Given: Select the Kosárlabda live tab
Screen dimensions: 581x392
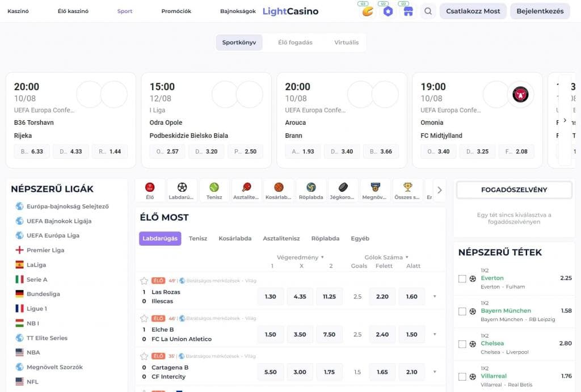Looking at the screenshot, I should (235, 239).
